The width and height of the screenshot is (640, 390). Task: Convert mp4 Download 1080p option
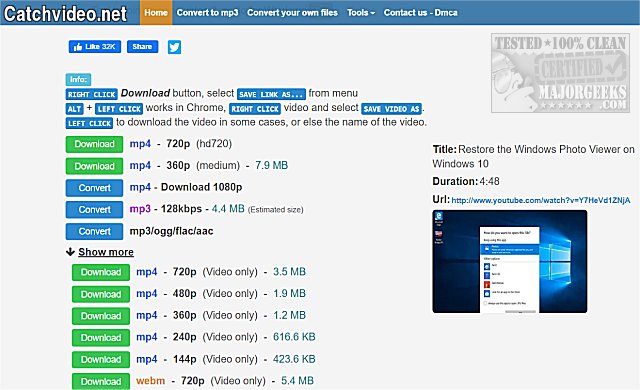tap(94, 188)
